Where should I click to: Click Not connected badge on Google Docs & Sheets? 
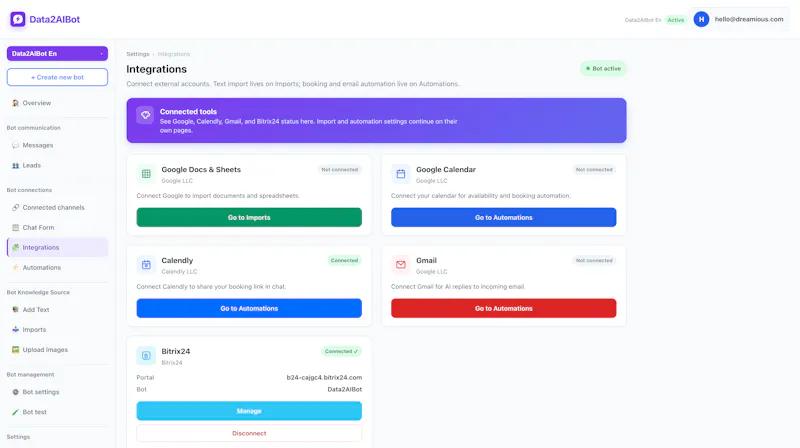pyautogui.click(x=339, y=170)
